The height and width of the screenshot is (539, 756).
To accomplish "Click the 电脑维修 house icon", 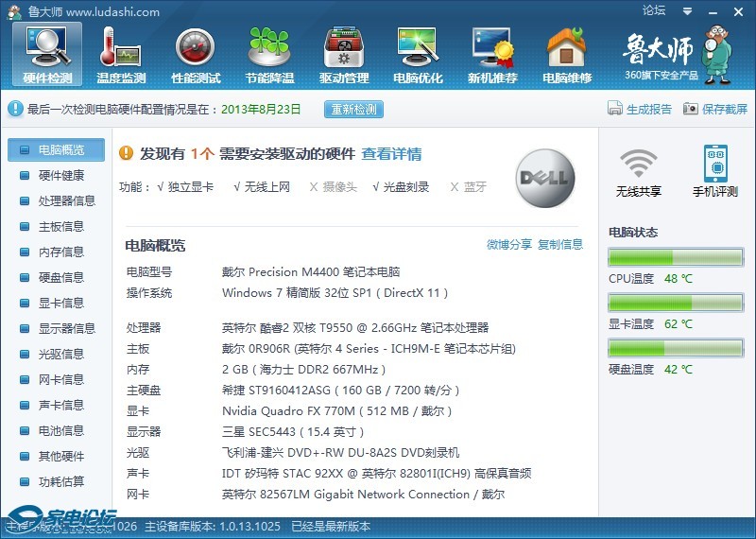I will 567,53.
